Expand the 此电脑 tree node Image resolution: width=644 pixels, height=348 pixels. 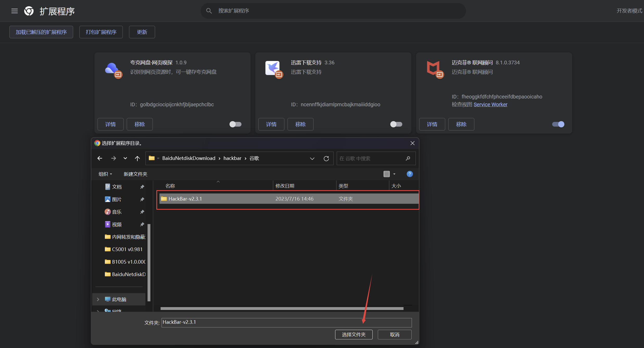pyautogui.click(x=98, y=299)
